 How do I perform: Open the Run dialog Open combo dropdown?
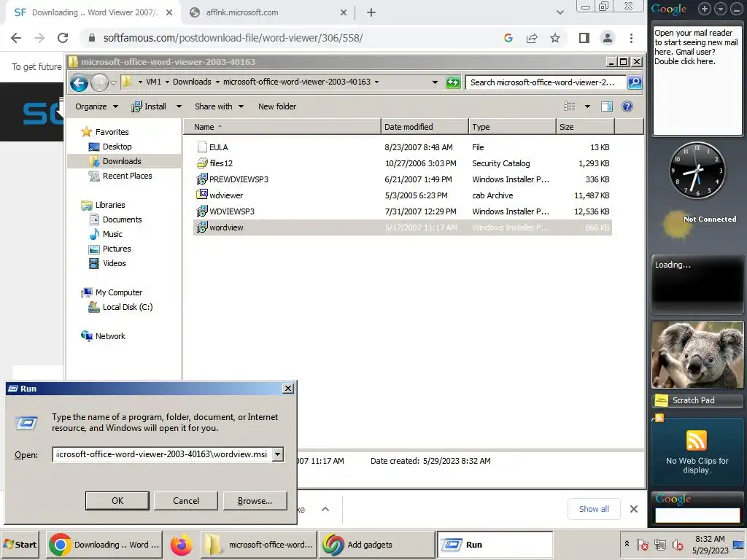coord(278,454)
